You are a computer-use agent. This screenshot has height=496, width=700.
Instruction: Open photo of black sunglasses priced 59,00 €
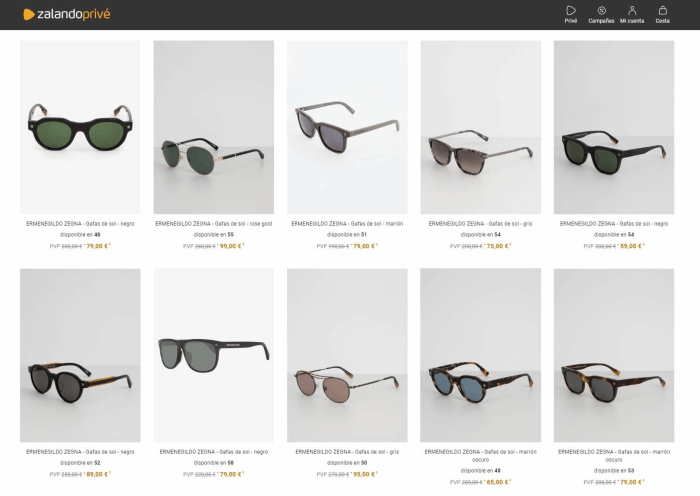point(614,127)
